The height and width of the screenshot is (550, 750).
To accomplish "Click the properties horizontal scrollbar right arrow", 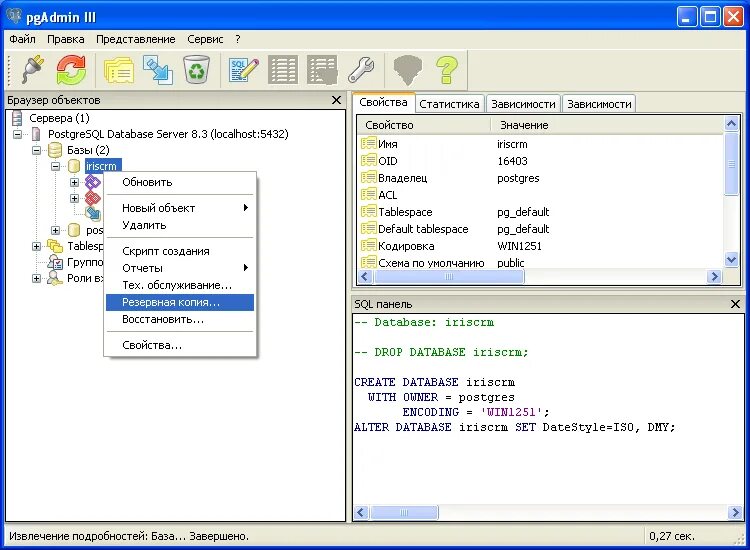I will [x=714, y=276].
